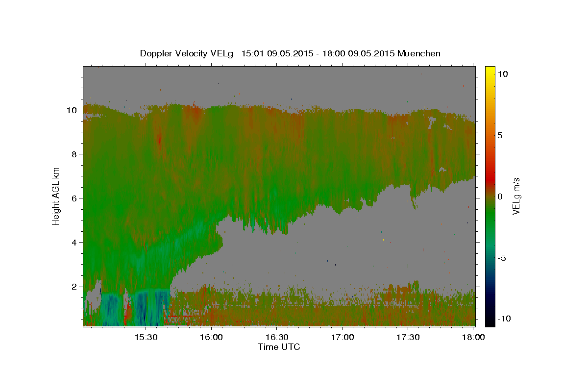The image size is (588, 392).
Task: Click the 16:00 time tick label
Action: 212,337
